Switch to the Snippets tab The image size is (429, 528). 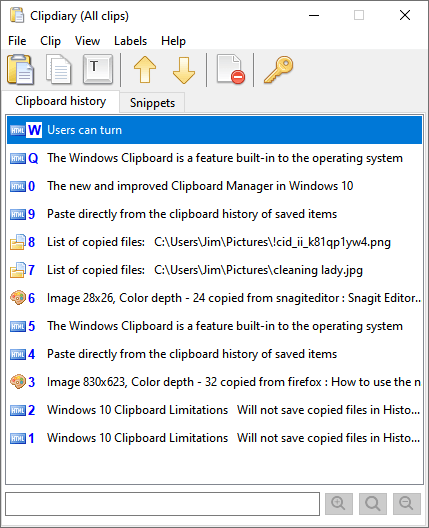click(x=152, y=102)
